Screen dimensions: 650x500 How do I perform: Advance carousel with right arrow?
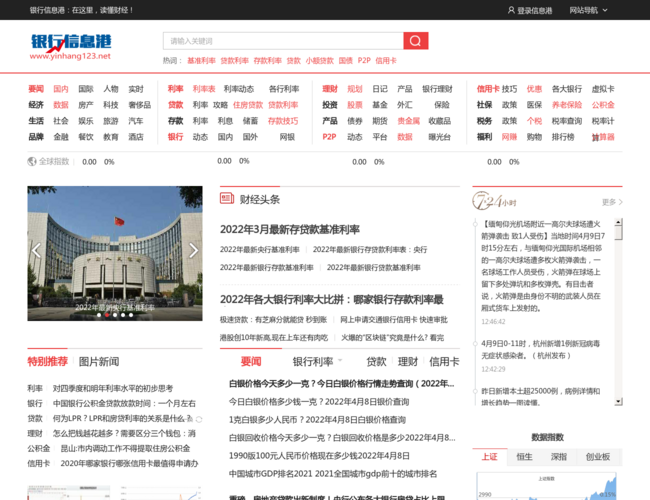(193, 250)
